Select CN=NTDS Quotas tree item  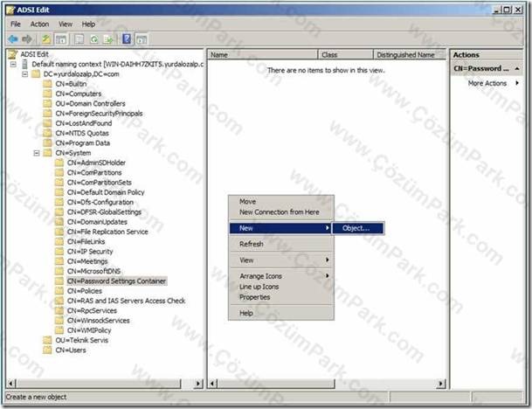tap(82, 133)
